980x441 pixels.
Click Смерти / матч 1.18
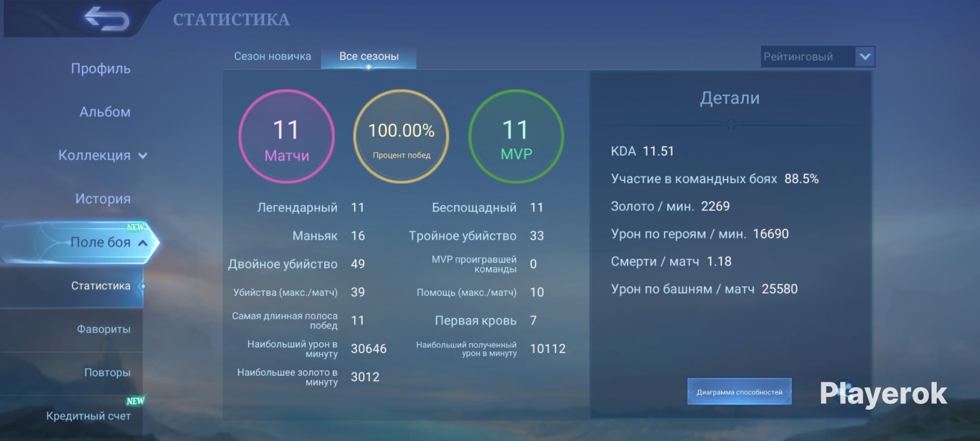pos(671,261)
